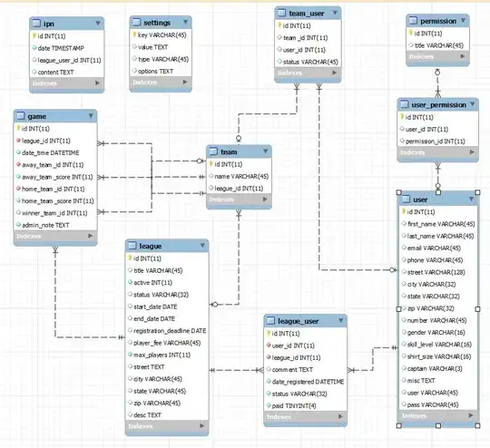The width and height of the screenshot is (490, 448).
Task: Expand Indexes arrow in user_permission table
Action: tap(472, 152)
